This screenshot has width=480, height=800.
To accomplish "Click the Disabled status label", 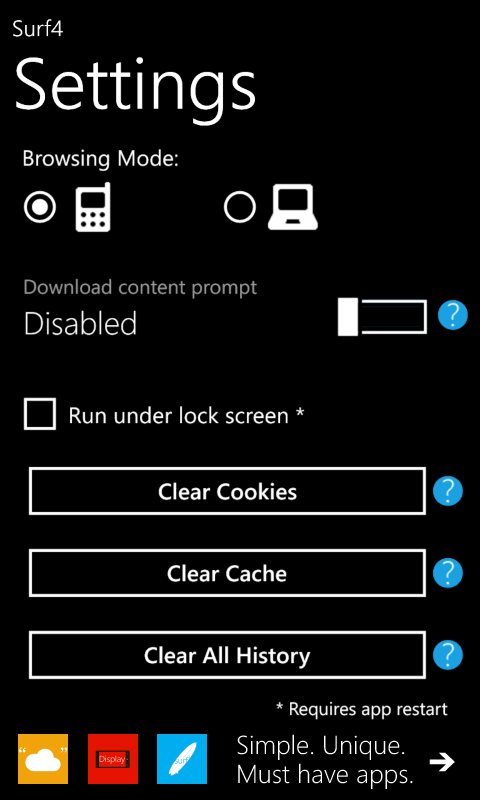I will pos(80,323).
